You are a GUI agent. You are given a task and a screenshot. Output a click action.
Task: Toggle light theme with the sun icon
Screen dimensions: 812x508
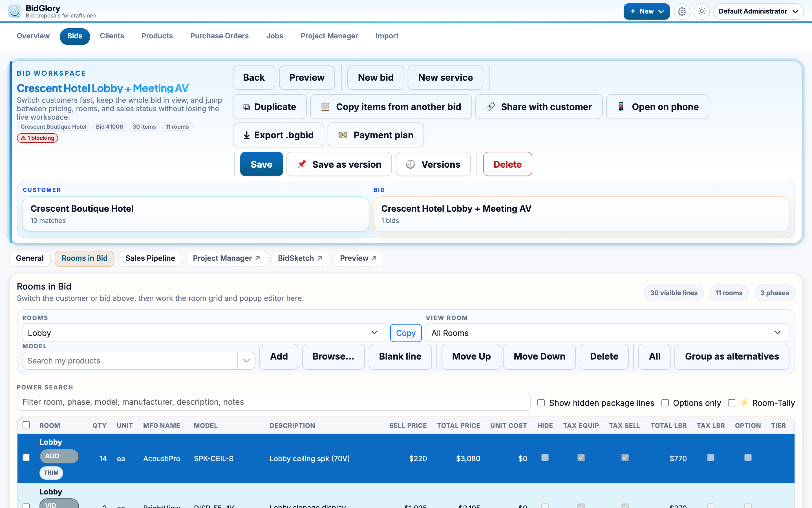tap(701, 11)
